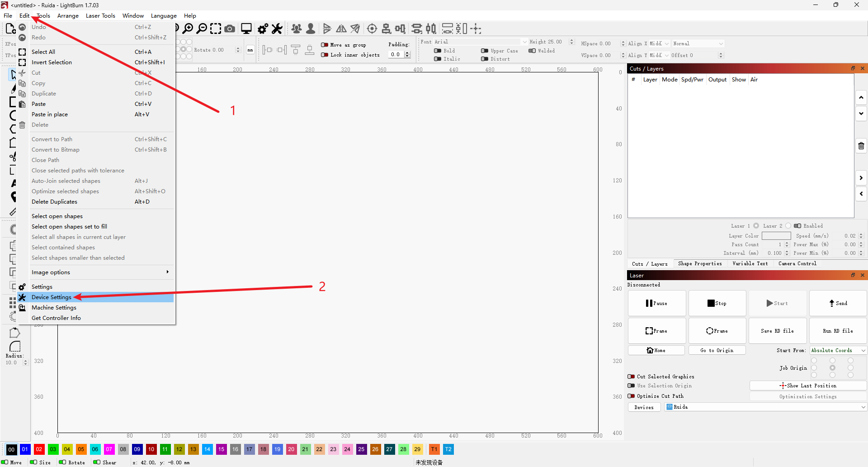Screen dimensions: 868x467
Task: Expand the Ruida device dropdown
Action: 765,407
